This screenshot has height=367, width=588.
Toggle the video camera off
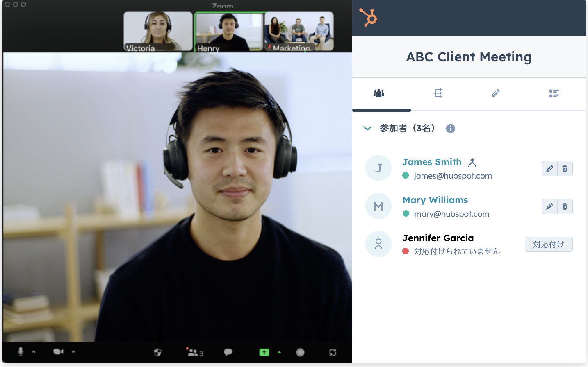click(x=58, y=351)
